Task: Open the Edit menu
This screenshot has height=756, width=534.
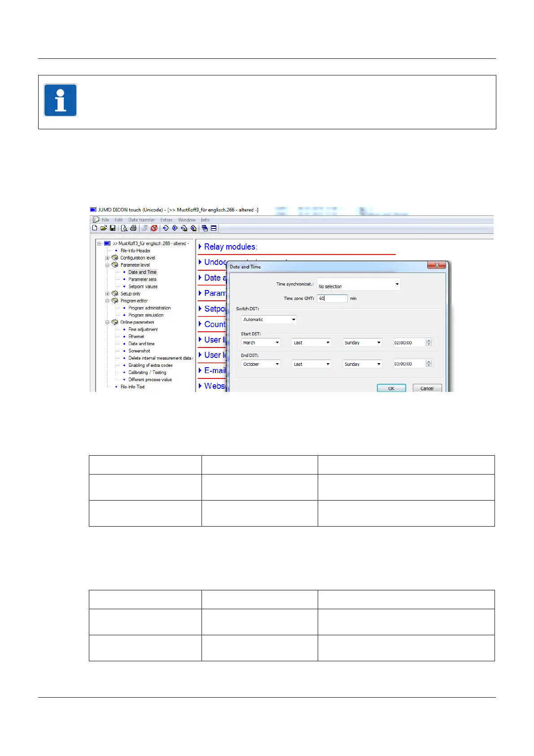Action: click(118, 220)
